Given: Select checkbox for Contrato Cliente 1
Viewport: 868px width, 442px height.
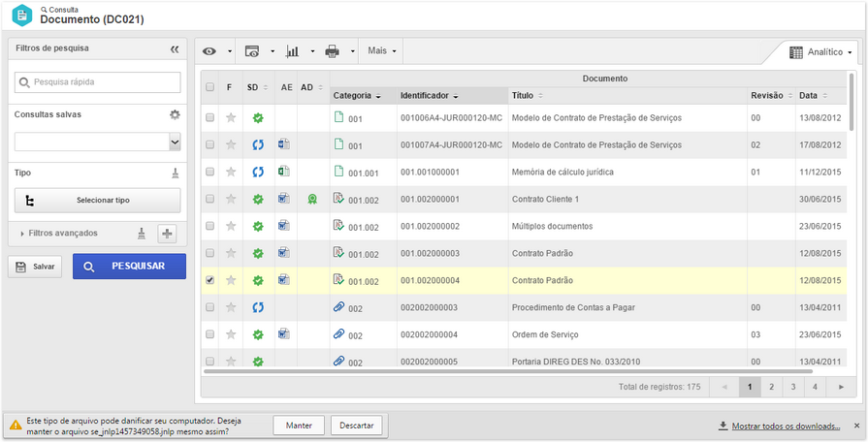Looking at the screenshot, I should (x=209, y=199).
